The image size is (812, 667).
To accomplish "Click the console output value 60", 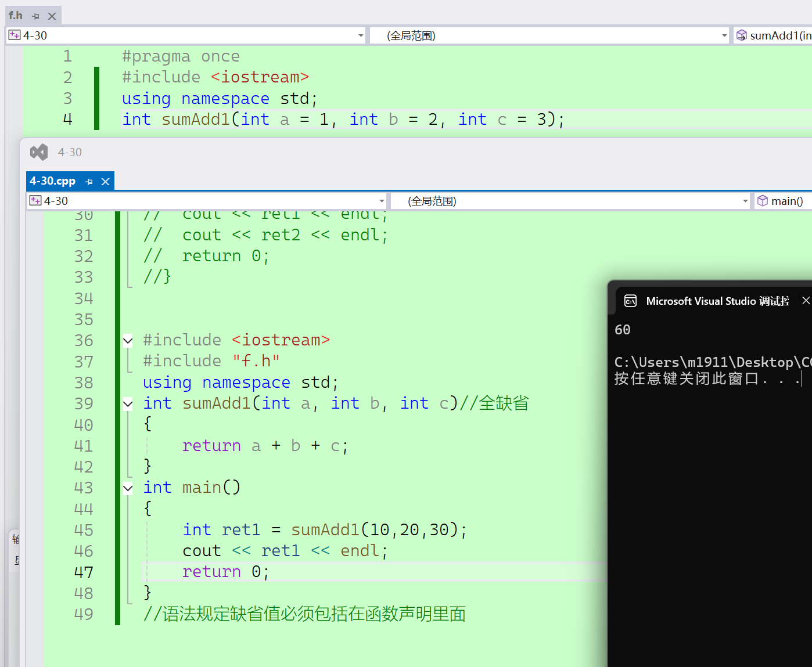I will 623,330.
